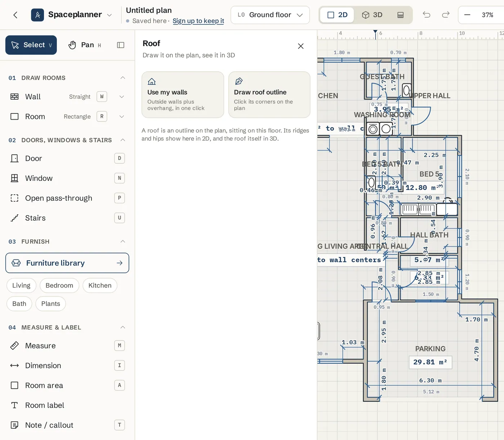Collapse the Draw Rooms section
The image size is (504, 440).
pos(123,78)
